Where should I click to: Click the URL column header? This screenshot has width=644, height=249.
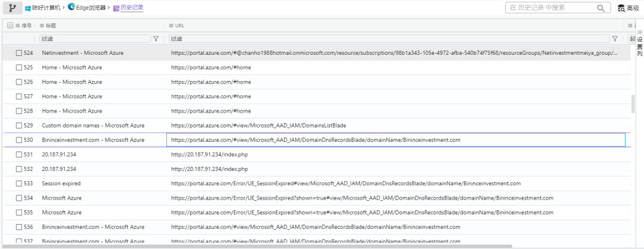179,26
